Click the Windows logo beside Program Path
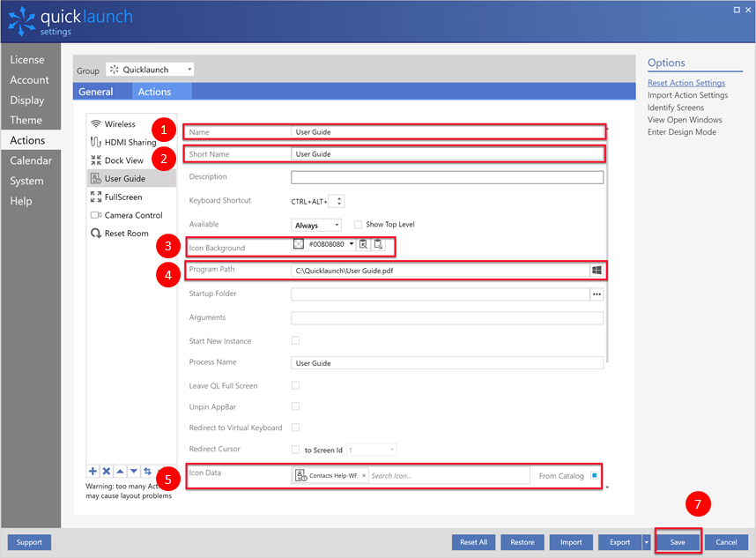Viewport: 756px width, 558px height. tap(597, 270)
